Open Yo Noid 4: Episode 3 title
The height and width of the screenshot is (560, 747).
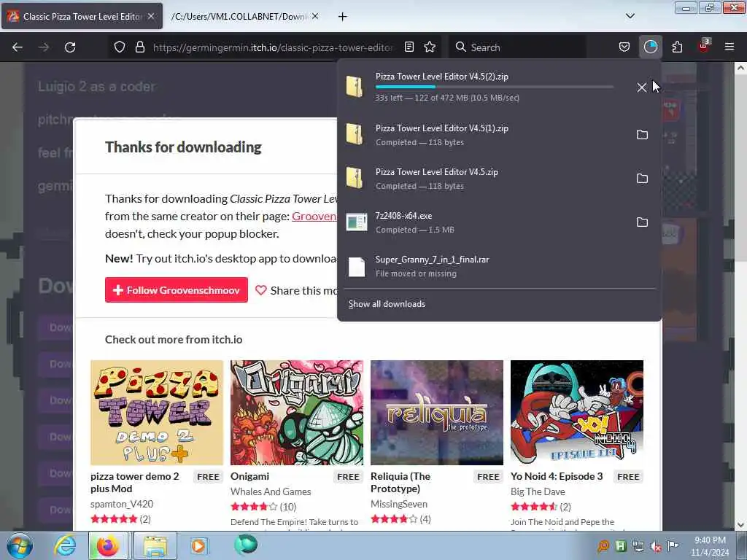tap(557, 476)
